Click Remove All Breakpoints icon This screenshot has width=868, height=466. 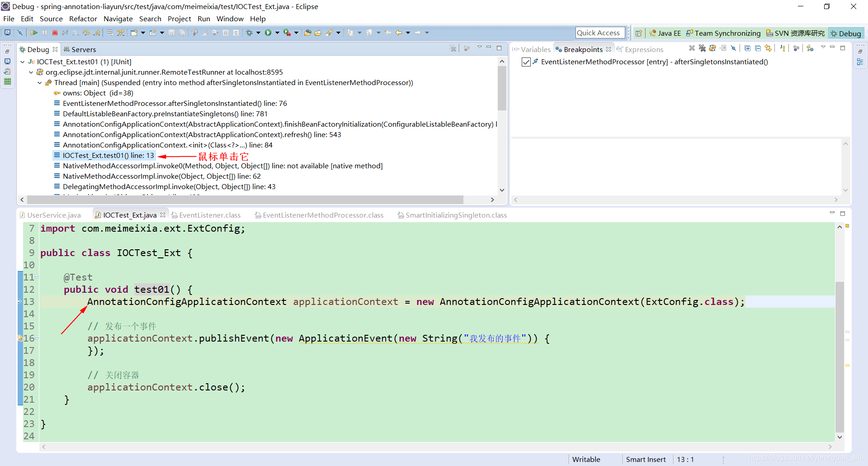[702, 48]
